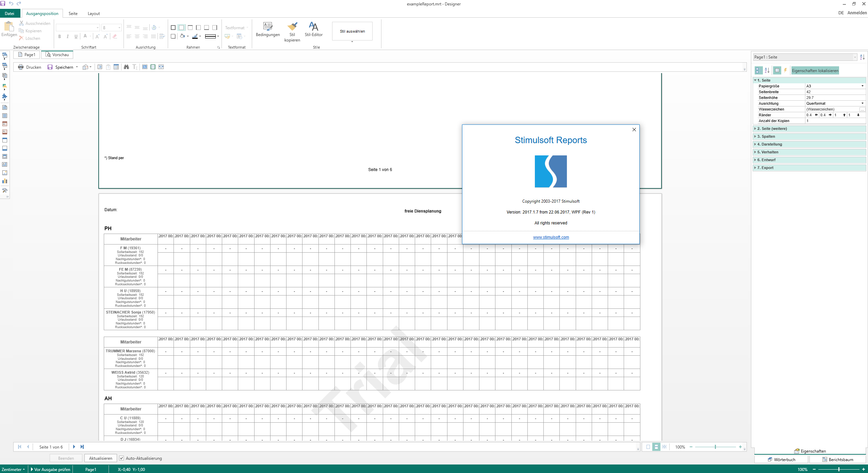
Task: Click the image component icon in left sidebar
Action: point(5,173)
